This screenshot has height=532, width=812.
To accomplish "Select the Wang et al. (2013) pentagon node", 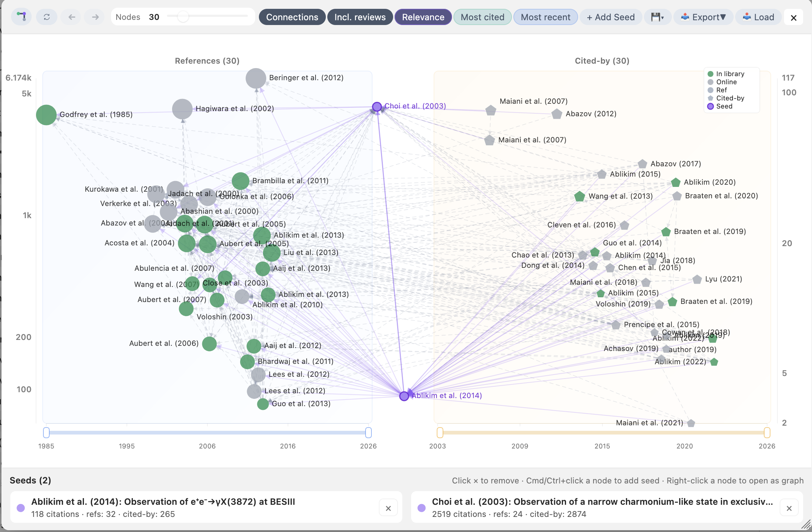I will [x=580, y=196].
